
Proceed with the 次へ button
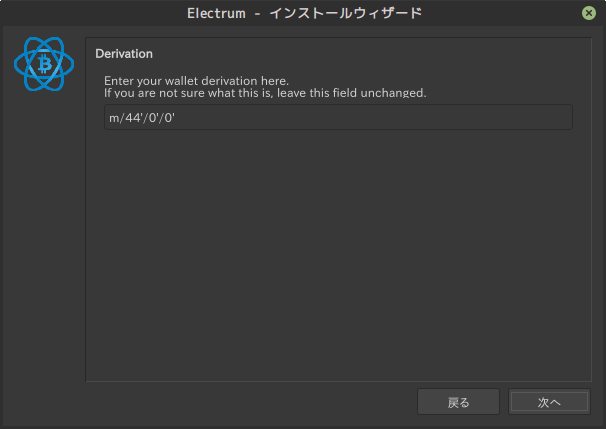549,402
